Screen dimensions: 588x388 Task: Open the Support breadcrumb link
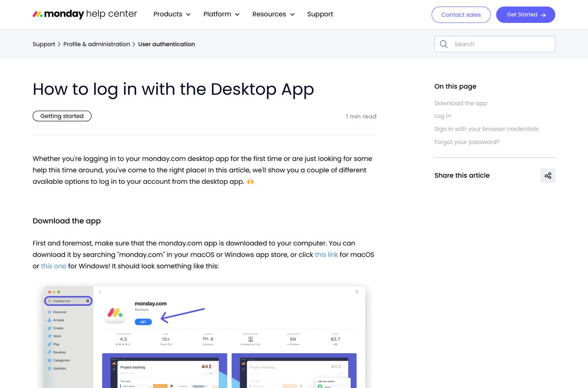pyautogui.click(x=44, y=44)
